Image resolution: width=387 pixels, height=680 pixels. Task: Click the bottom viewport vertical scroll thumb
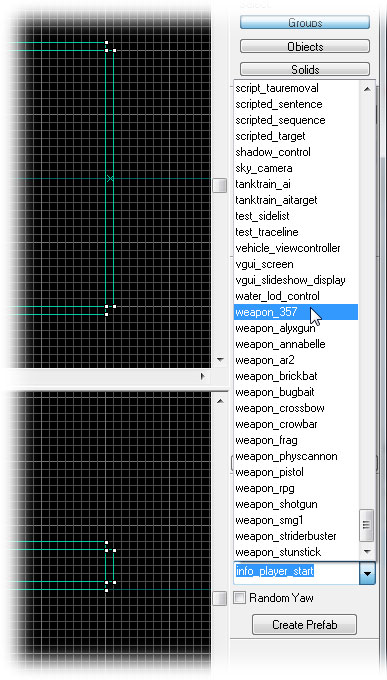pyautogui.click(x=220, y=598)
